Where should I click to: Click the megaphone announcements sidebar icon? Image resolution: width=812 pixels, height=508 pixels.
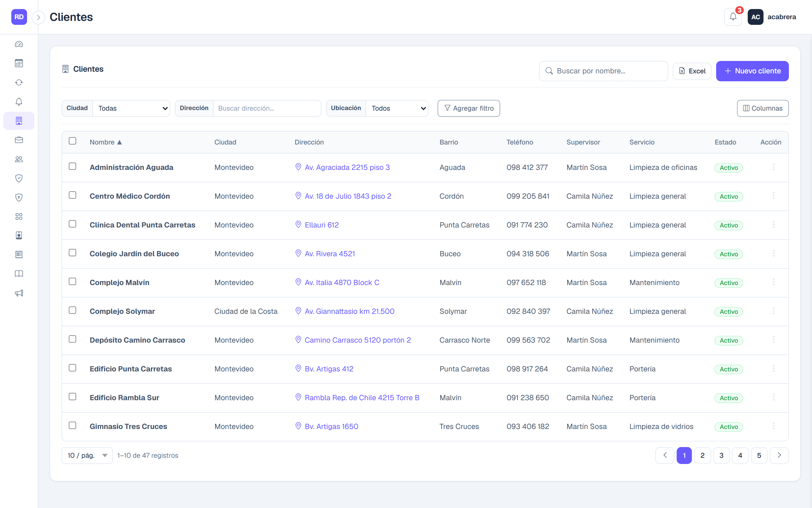[19, 293]
